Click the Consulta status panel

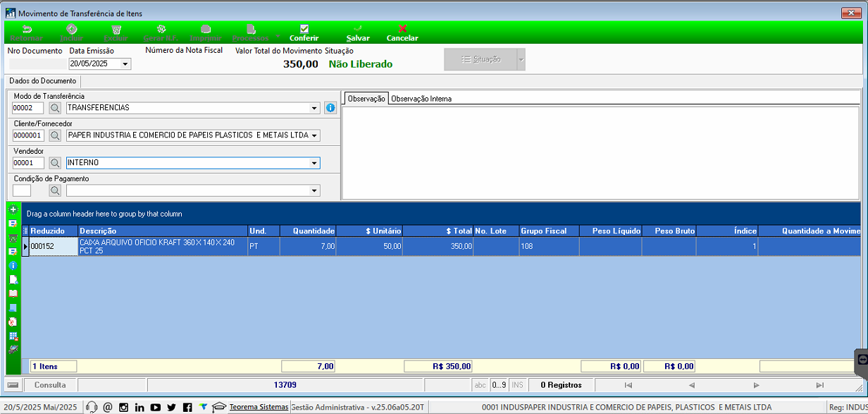click(50, 385)
